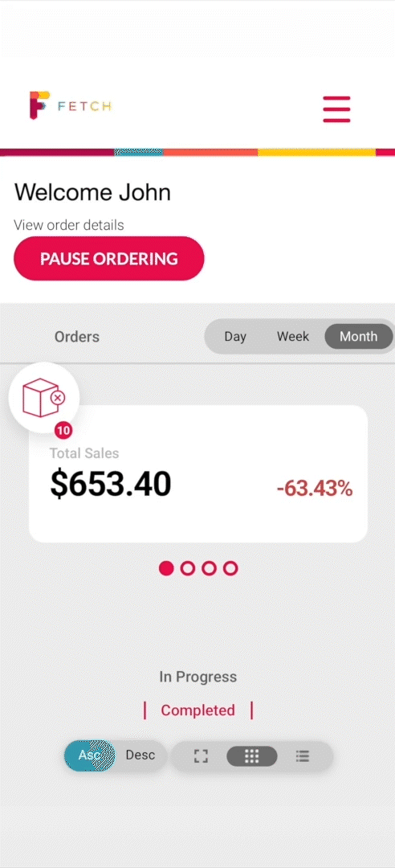The height and width of the screenshot is (868, 395).
Task: Open the View order details link
Action: 68,225
